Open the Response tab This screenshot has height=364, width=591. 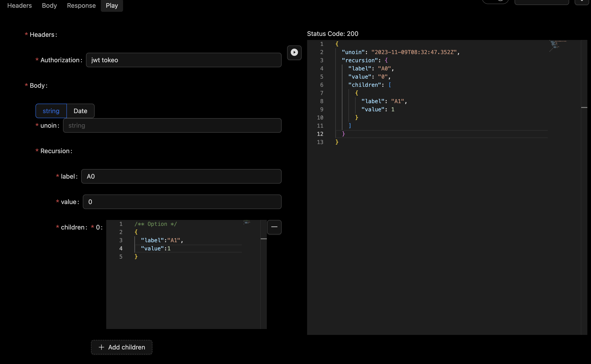click(x=81, y=5)
